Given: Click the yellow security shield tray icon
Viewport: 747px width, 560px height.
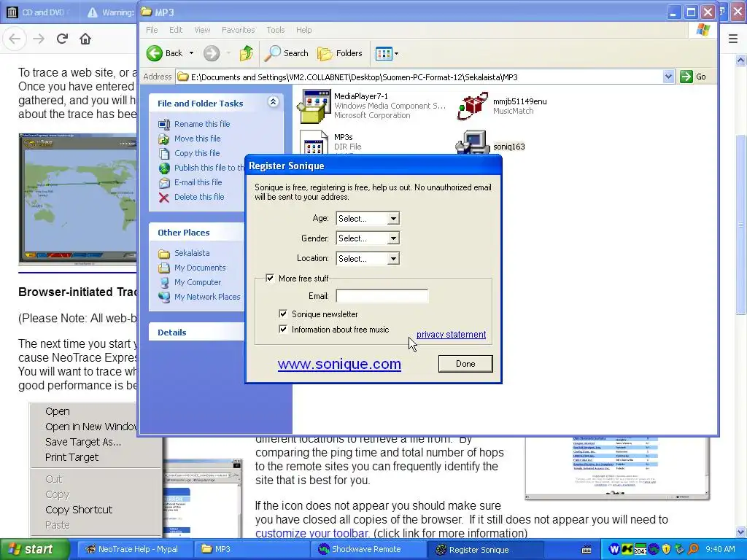Looking at the screenshot, I should coord(667,549).
